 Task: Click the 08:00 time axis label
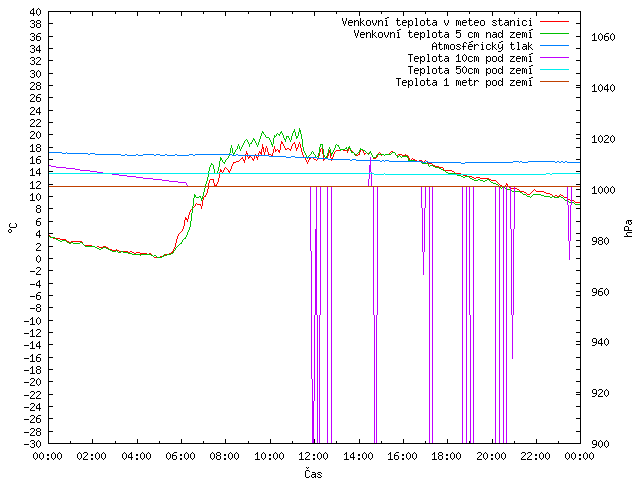click(225, 456)
